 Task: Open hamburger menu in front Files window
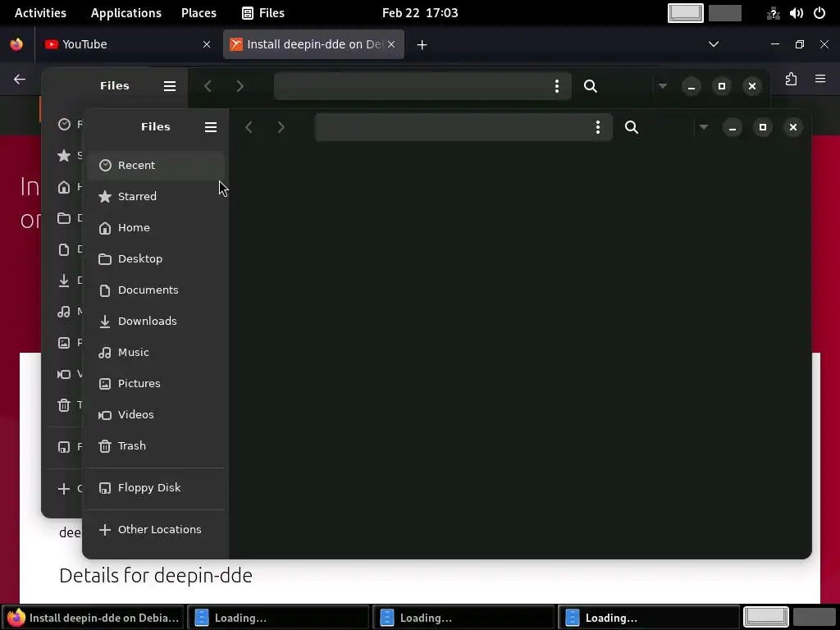211,127
